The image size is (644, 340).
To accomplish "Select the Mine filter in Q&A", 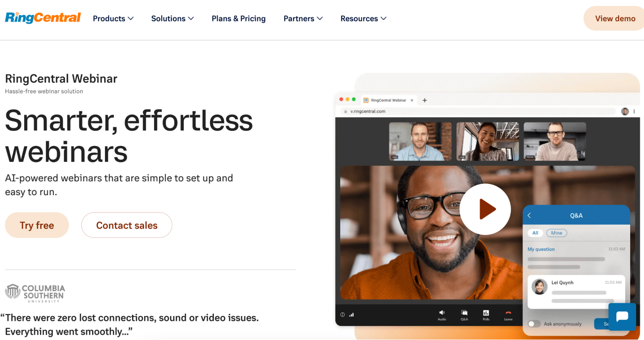I will point(556,233).
